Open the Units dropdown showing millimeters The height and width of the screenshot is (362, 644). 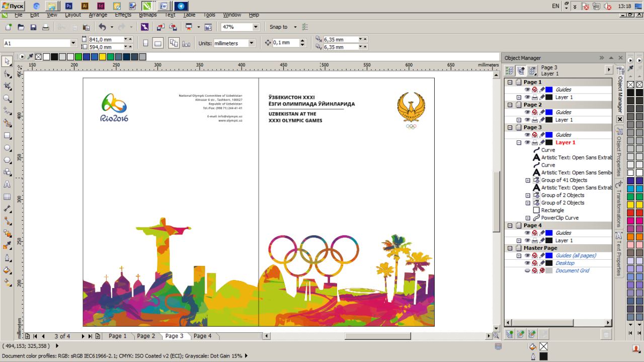[x=252, y=43]
